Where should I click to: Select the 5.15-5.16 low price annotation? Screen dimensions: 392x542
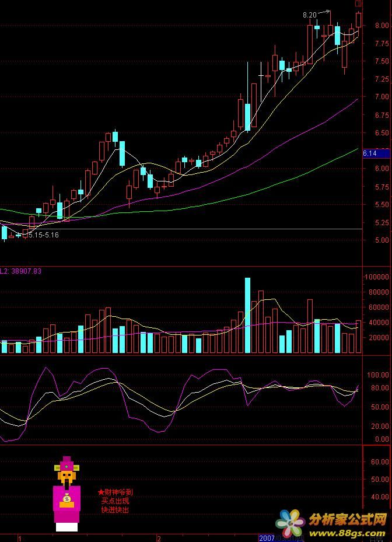(x=44, y=235)
